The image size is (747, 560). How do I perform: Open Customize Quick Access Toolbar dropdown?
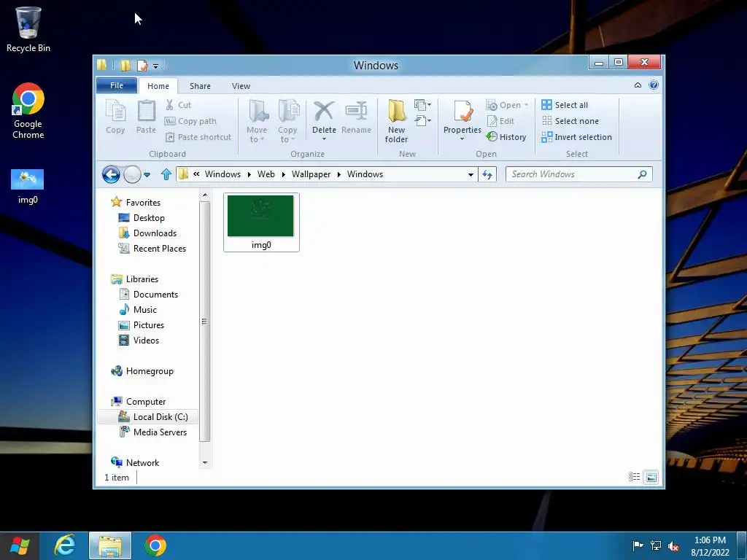point(156,66)
